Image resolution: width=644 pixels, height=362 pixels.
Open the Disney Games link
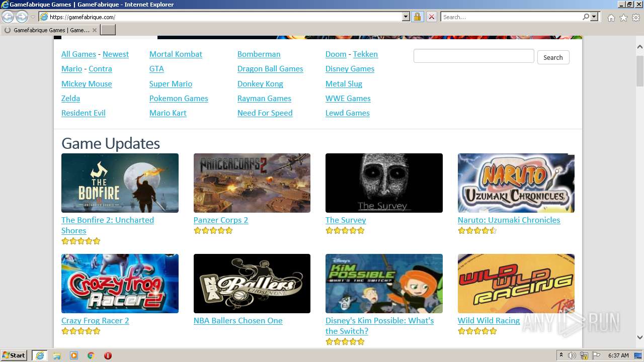[x=350, y=69]
